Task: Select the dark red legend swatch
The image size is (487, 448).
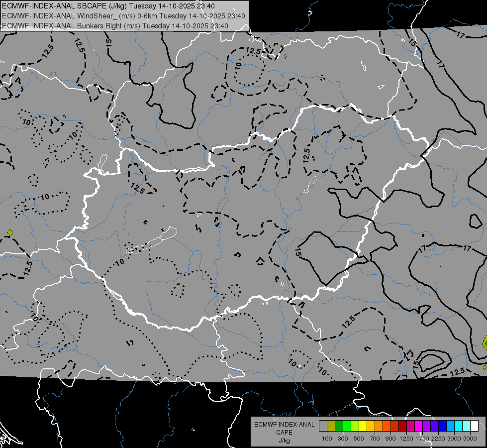Action: point(402,426)
